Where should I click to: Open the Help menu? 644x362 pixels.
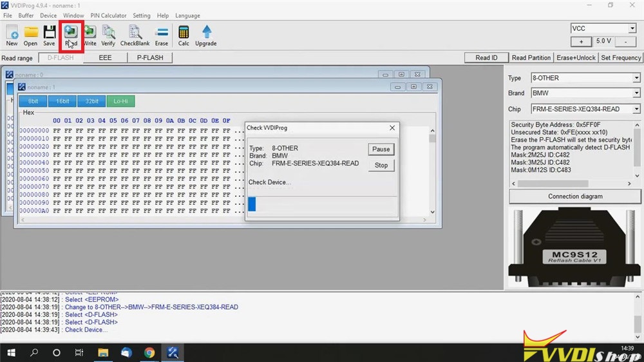(x=163, y=15)
